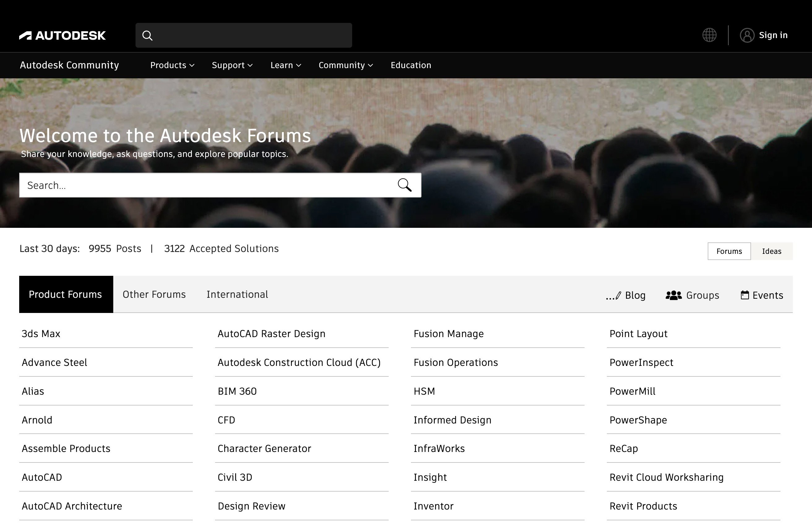
Task: Expand the Products dropdown menu
Action: point(172,65)
